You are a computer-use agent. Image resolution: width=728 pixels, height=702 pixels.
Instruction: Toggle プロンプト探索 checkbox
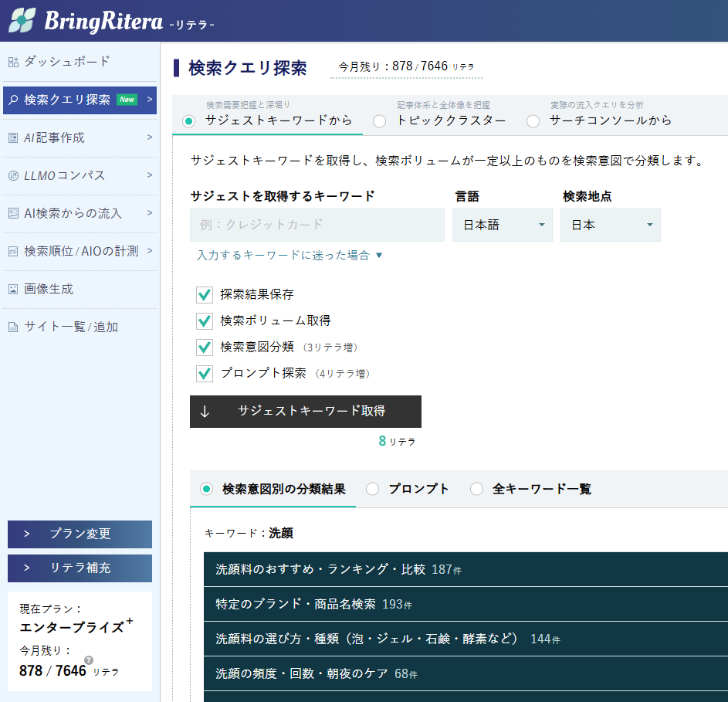[x=205, y=374]
